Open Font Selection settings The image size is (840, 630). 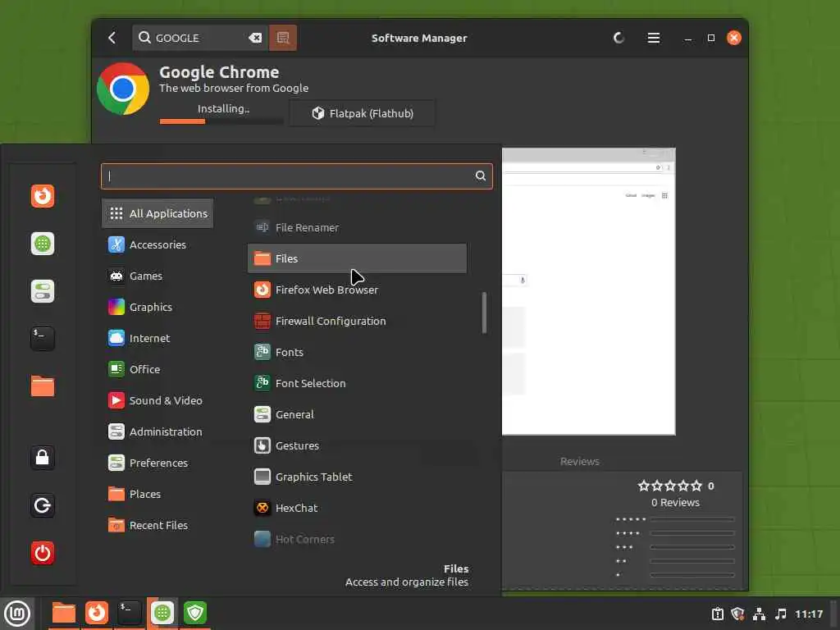pos(357,383)
